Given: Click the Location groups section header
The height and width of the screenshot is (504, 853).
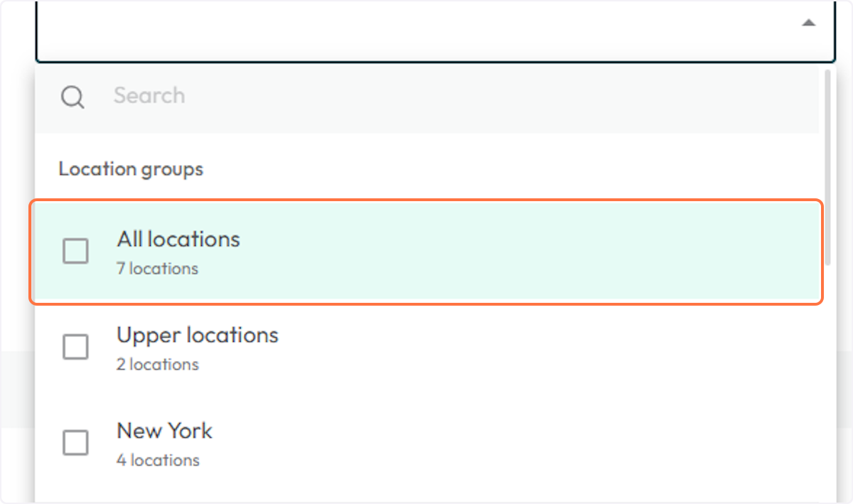Looking at the screenshot, I should pos(131,169).
